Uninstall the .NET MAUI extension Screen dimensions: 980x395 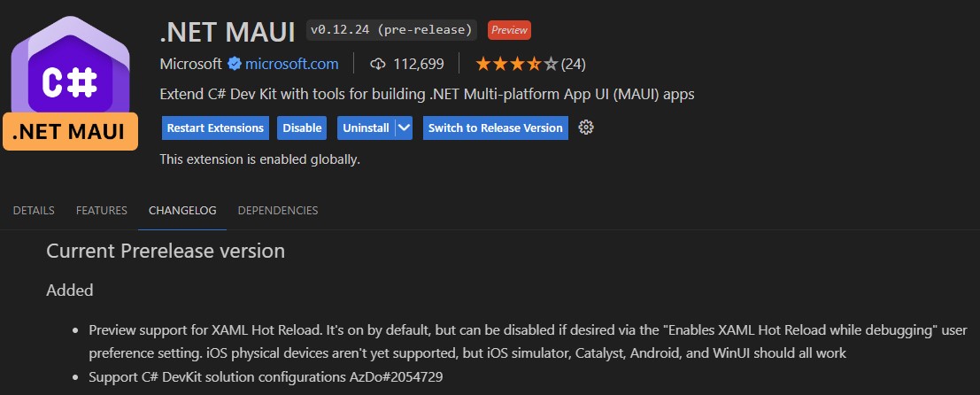click(366, 128)
